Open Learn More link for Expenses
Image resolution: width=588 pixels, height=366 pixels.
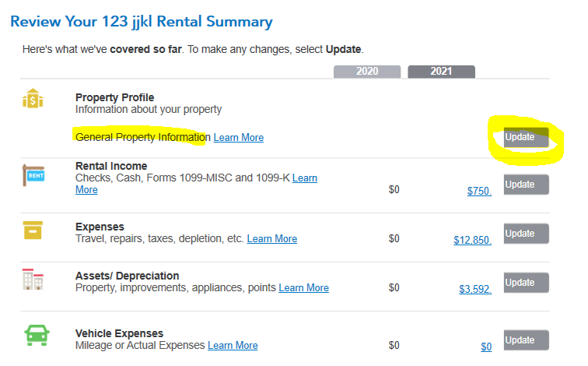[x=272, y=239]
